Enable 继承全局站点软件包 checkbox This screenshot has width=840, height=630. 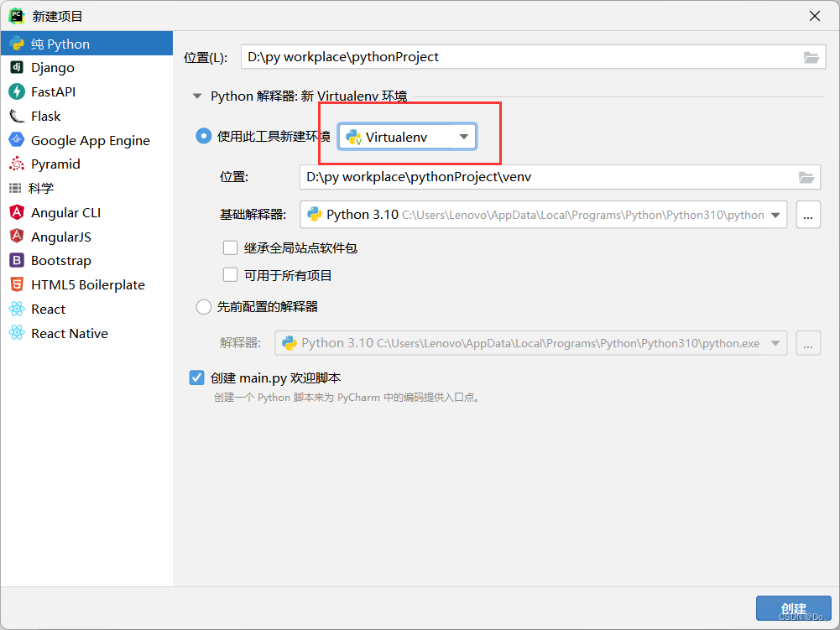(x=231, y=247)
